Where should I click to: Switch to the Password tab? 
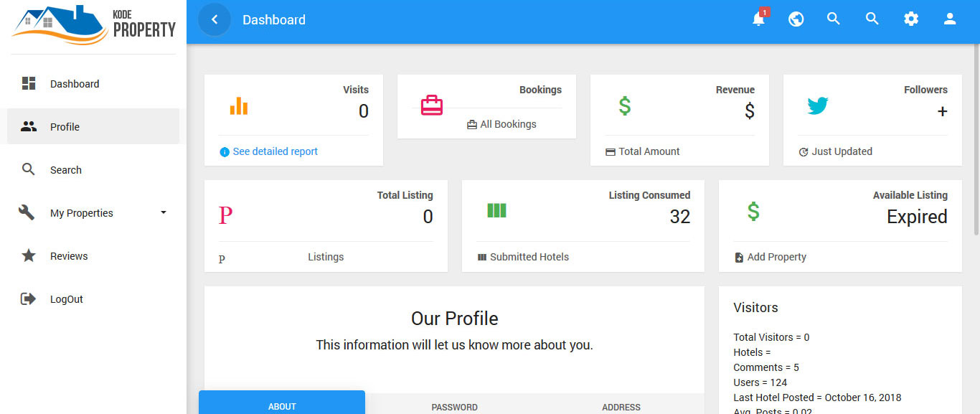click(x=454, y=407)
